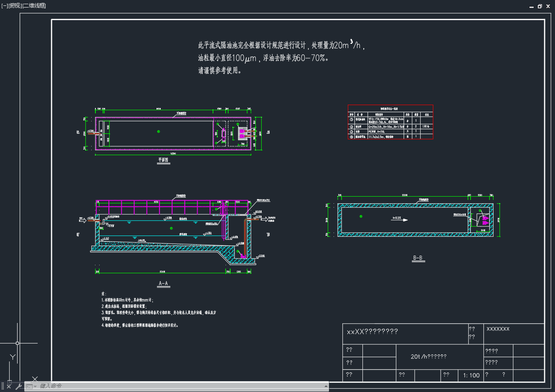Select the xxXX???????? title block text
This screenshot has height=392, width=555.
click(x=373, y=331)
